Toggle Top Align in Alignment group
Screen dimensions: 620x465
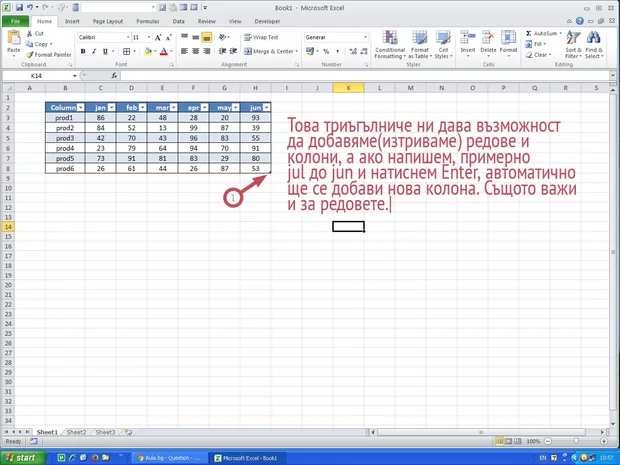(x=185, y=37)
